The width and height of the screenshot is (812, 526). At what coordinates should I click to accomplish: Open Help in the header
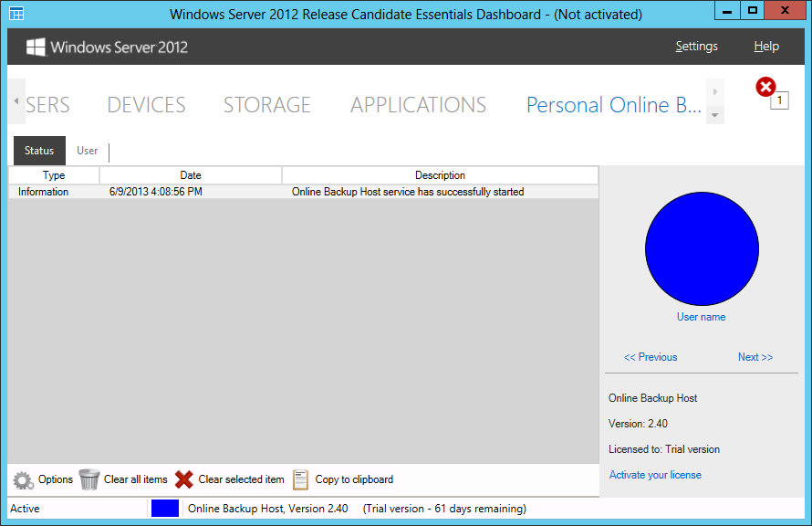(x=766, y=47)
